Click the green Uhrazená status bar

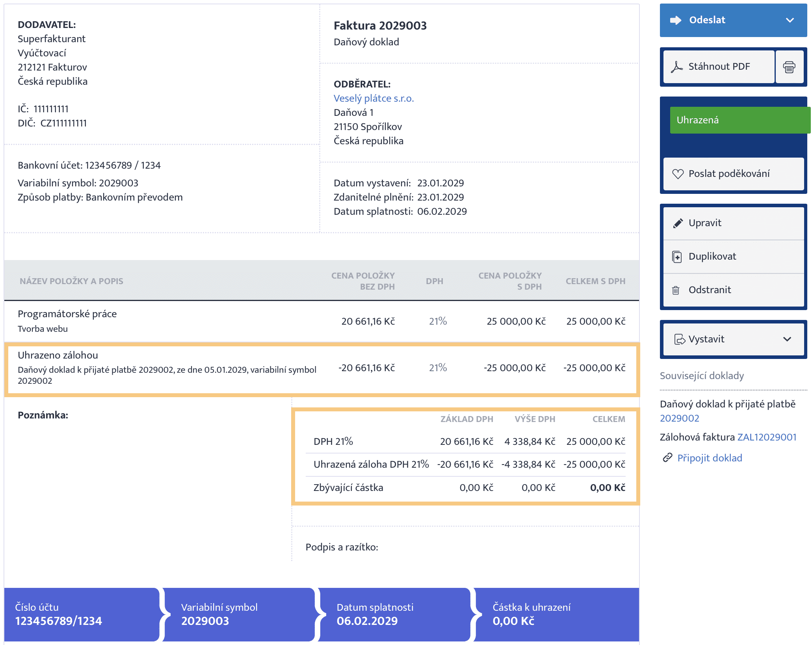point(739,120)
